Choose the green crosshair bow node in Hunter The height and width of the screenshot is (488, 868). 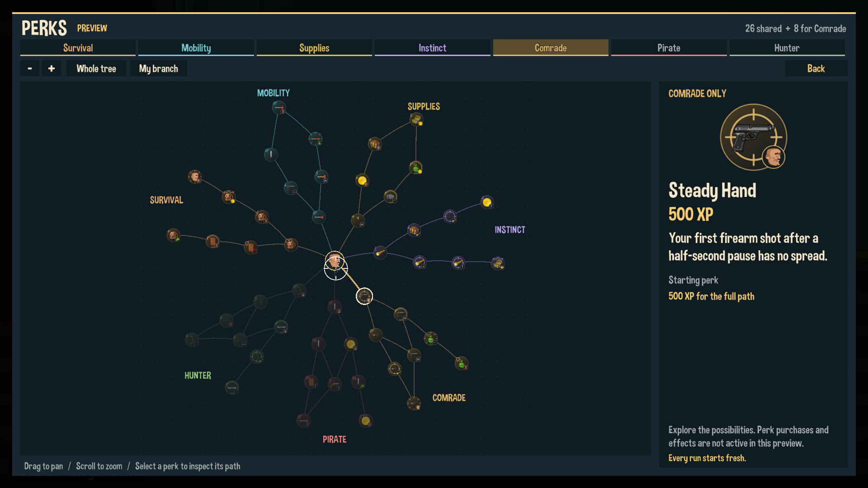[x=257, y=357]
